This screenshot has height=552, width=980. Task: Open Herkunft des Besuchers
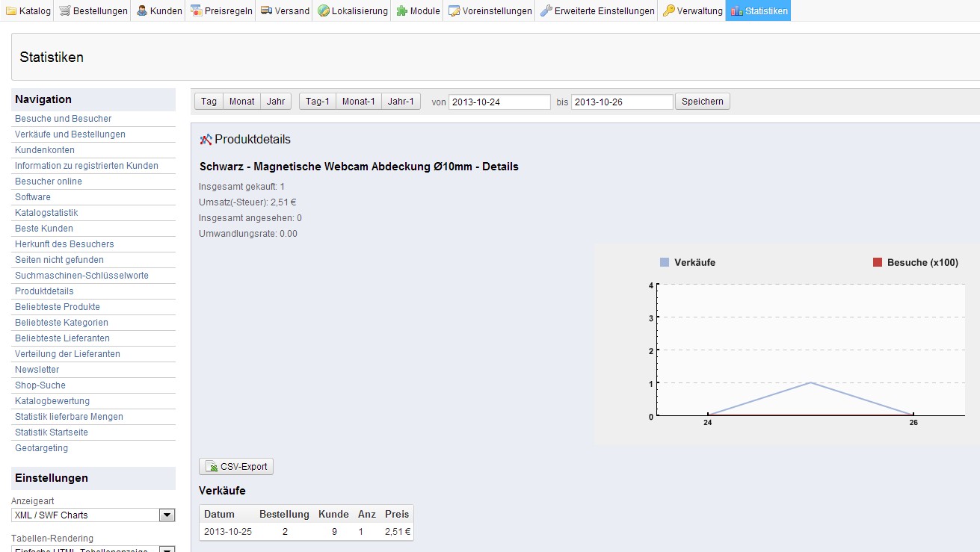point(64,244)
